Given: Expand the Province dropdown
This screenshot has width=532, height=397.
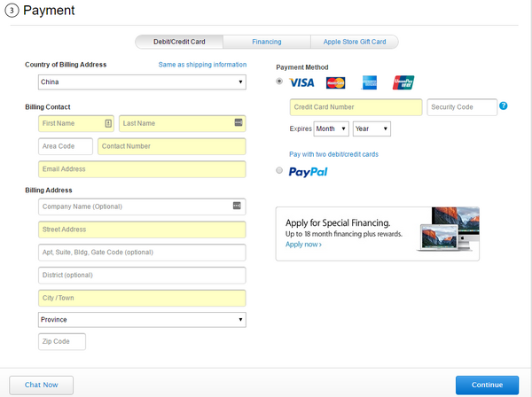Looking at the screenshot, I should (x=142, y=320).
